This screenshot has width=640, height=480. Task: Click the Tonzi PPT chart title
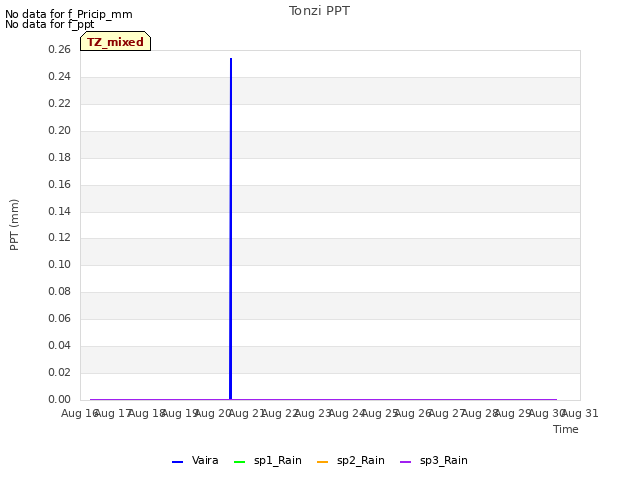point(319,11)
